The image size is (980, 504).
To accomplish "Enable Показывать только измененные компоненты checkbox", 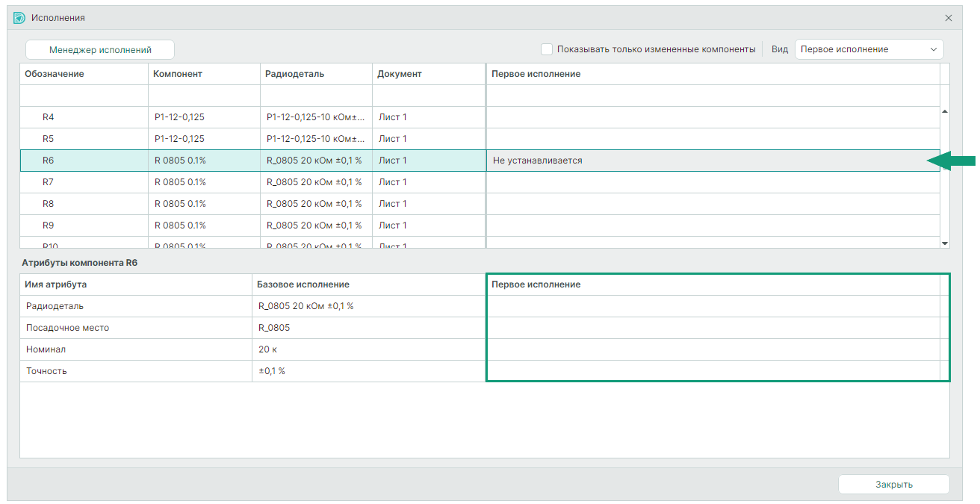I will click(547, 49).
